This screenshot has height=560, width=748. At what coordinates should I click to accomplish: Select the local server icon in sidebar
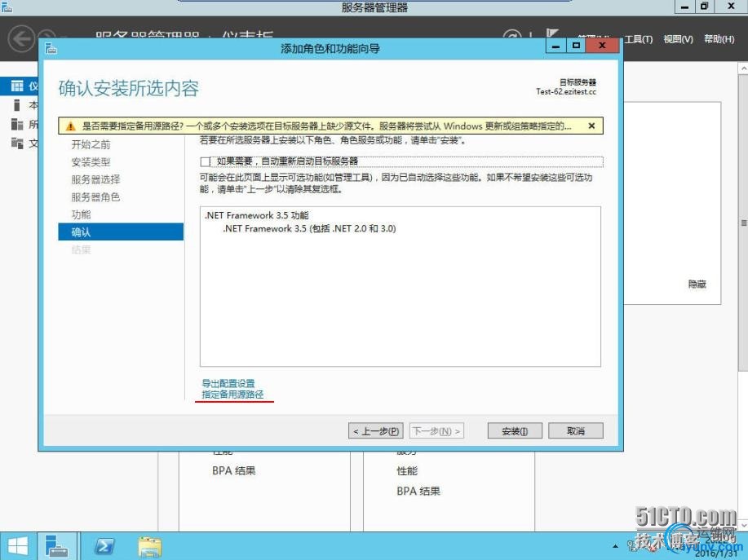point(16,105)
